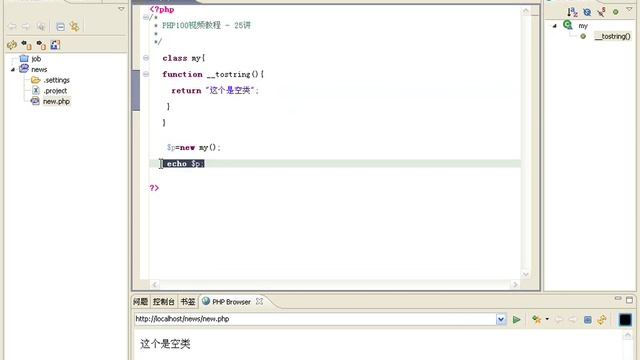This screenshot has height=360, width=640.
Task: Click the refresh icon in the browser toolbar
Action: [602, 320]
